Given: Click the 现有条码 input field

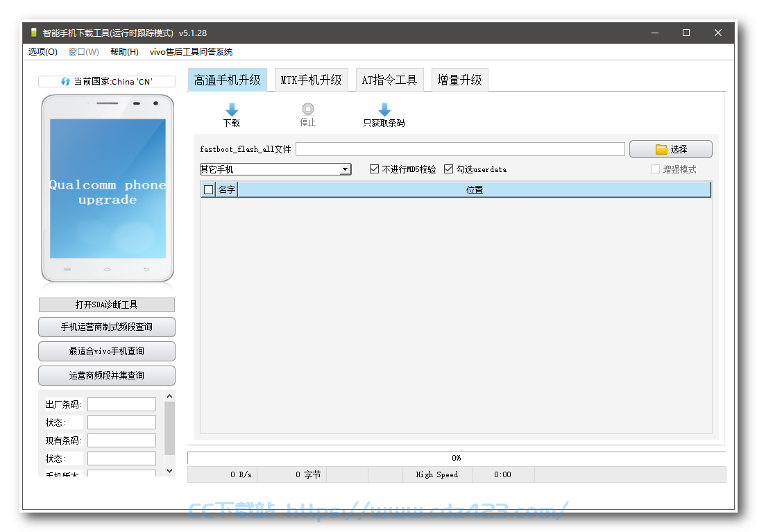Looking at the screenshot, I should (x=121, y=440).
